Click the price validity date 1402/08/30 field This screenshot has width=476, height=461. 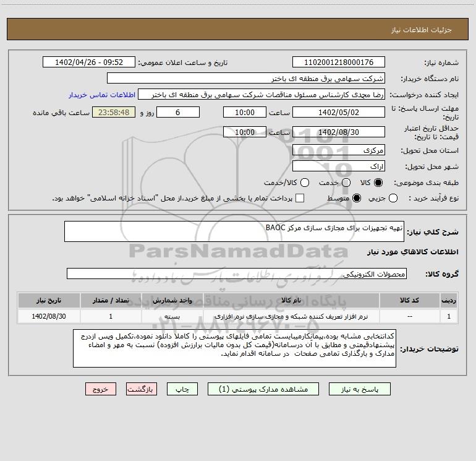(339, 132)
